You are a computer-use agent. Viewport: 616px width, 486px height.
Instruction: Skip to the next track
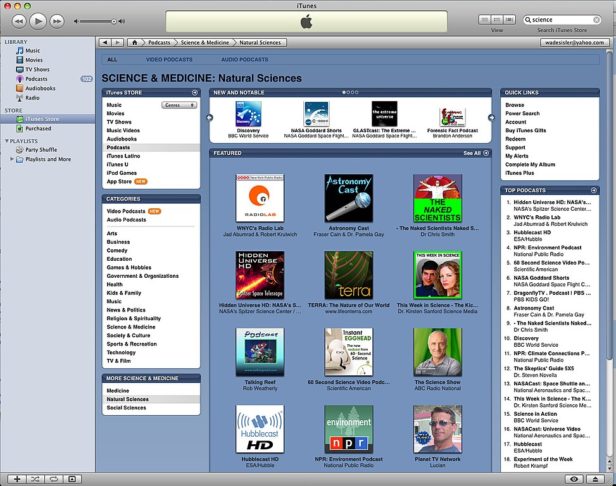[59, 20]
